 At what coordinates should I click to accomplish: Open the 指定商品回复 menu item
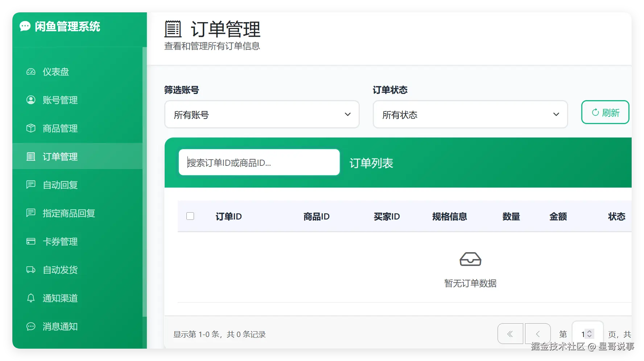78,213
